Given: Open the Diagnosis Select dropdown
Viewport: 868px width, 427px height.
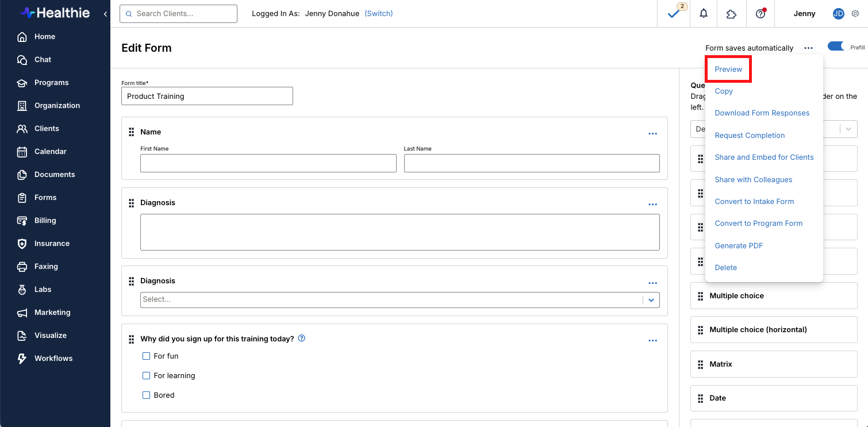Looking at the screenshot, I should [400, 299].
